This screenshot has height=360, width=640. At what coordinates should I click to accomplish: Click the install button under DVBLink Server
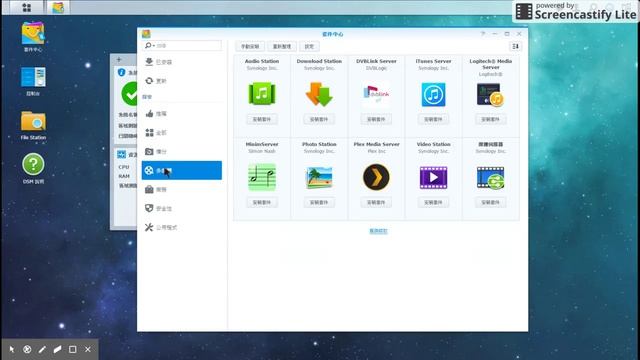(376, 119)
